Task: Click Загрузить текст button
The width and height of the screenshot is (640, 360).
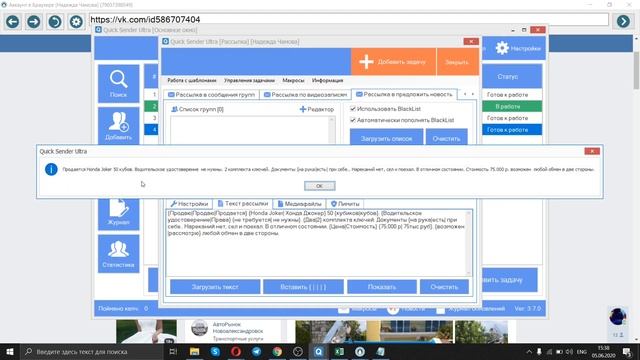Action: pyautogui.click(x=215, y=287)
